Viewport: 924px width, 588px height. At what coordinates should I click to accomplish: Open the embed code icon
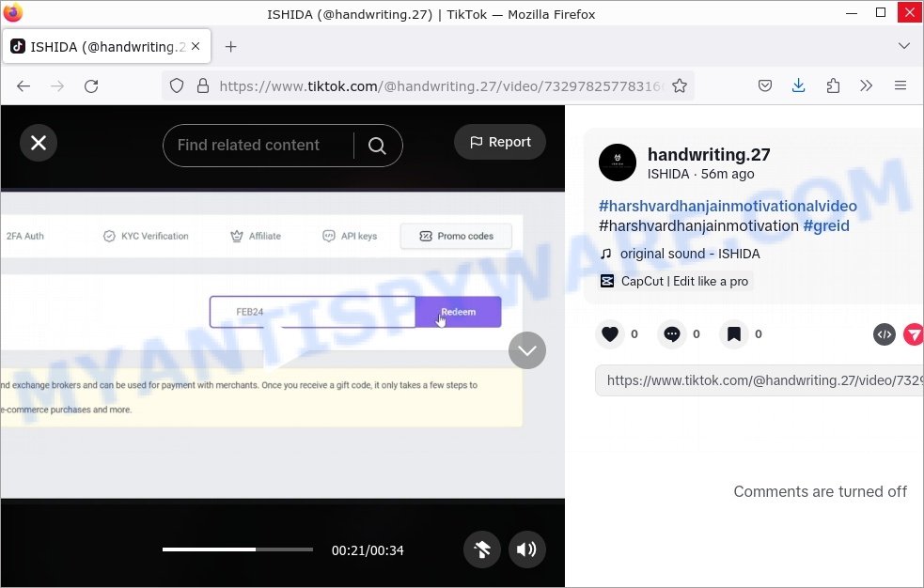(x=884, y=335)
